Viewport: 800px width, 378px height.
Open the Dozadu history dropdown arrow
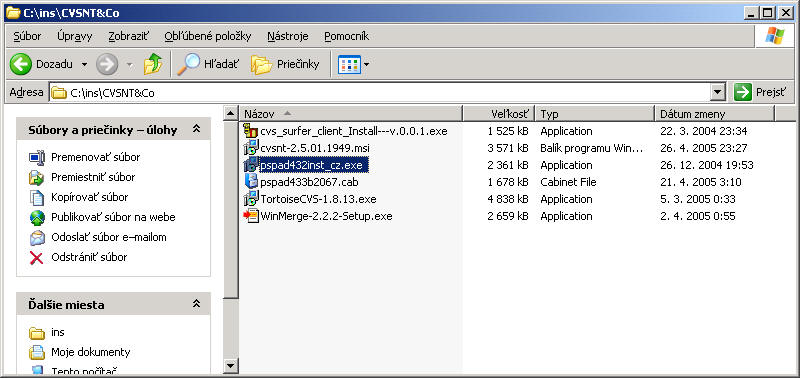click(84, 65)
